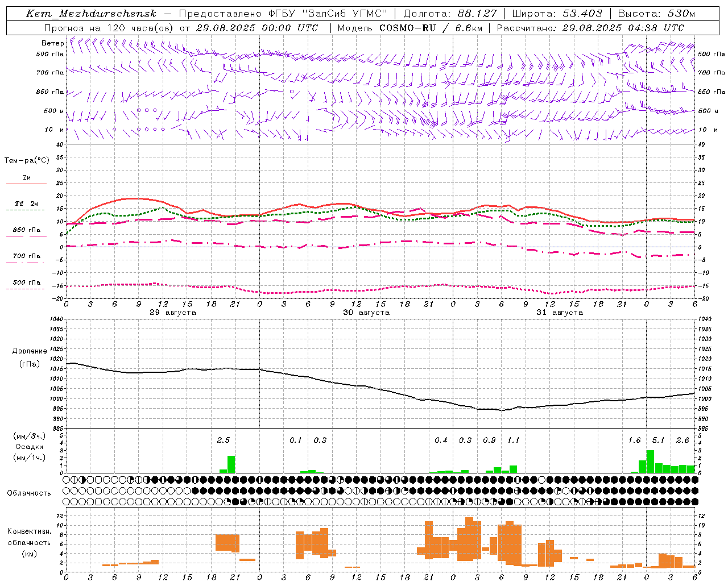Click the Долгота: 88.127 value

[x=450, y=14]
